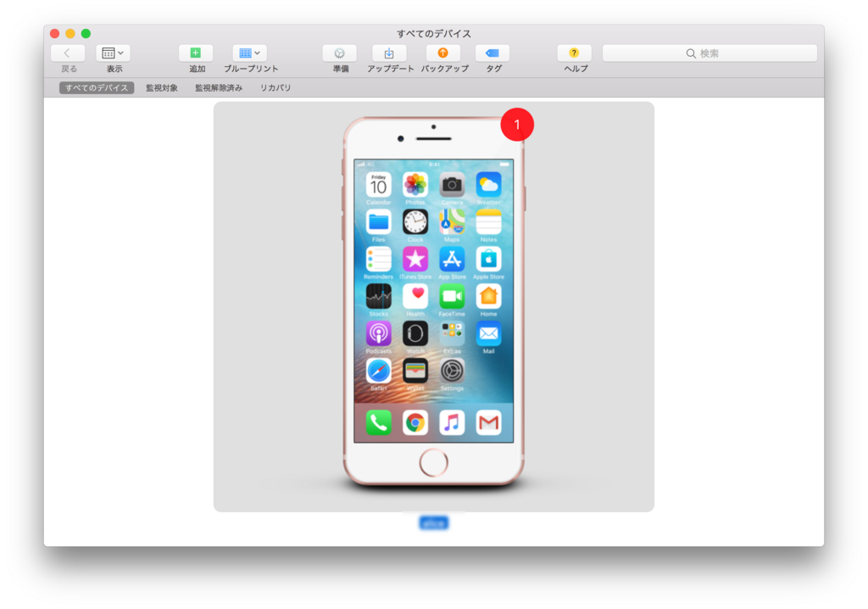This screenshot has width=868, height=609.
Task: Select the すべてのデバイス filter tab
Action: point(97,87)
